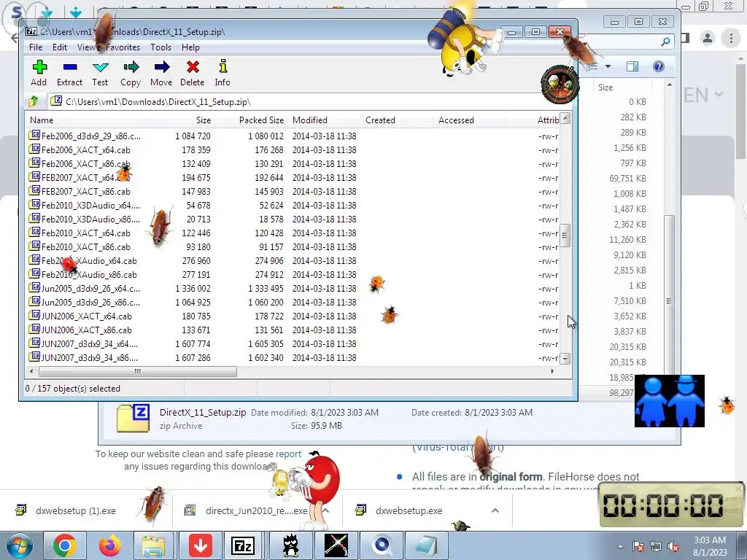Sort by the Packed Size column
The width and height of the screenshot is (747, 560).
click(x=251, y=120)
